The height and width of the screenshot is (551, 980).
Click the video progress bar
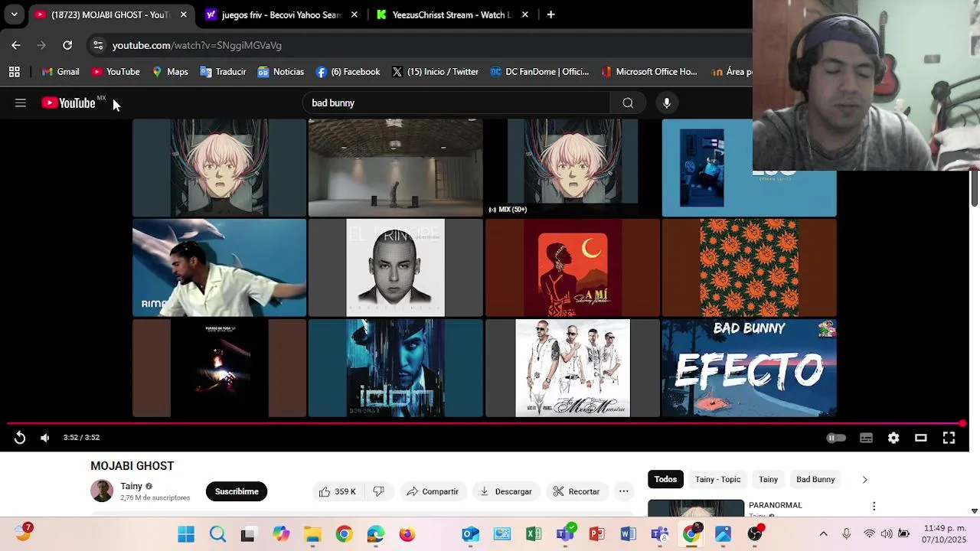coord(485,423)
